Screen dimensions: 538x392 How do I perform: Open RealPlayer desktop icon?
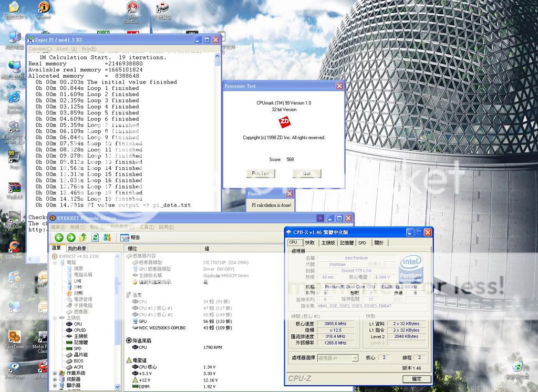(14, 370)
